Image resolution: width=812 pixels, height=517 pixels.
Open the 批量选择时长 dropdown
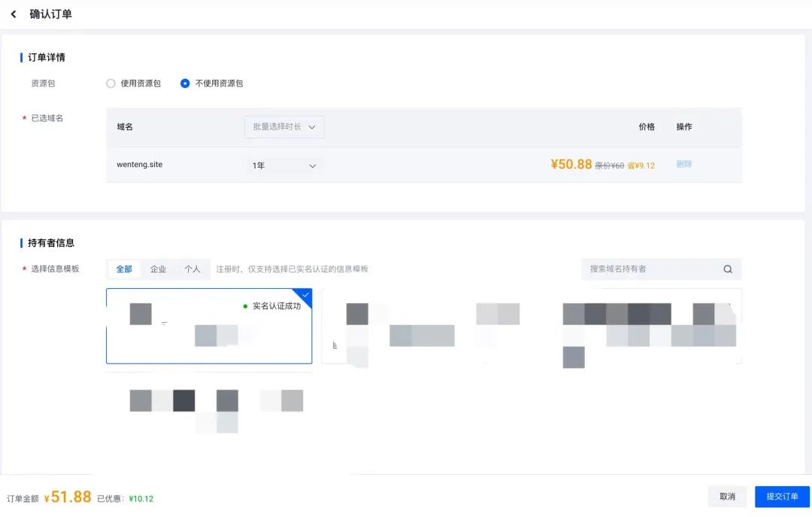[x=283, y=126]
